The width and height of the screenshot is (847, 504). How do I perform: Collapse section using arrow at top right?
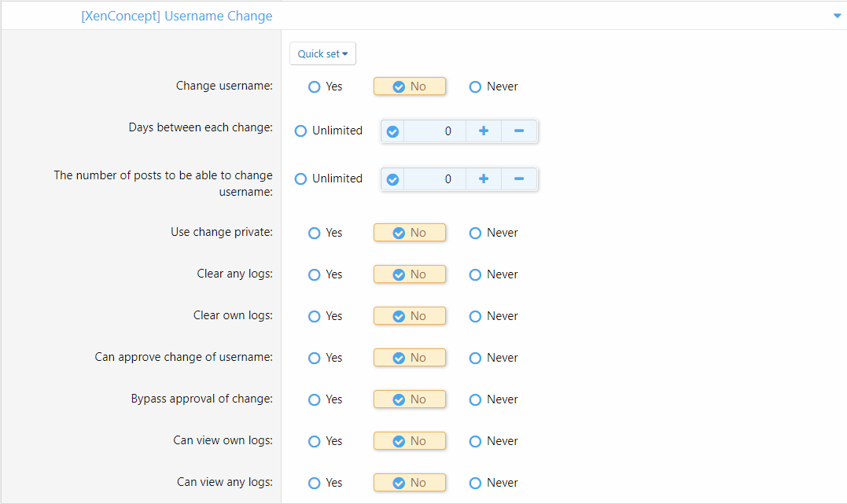tap(837, 16)
